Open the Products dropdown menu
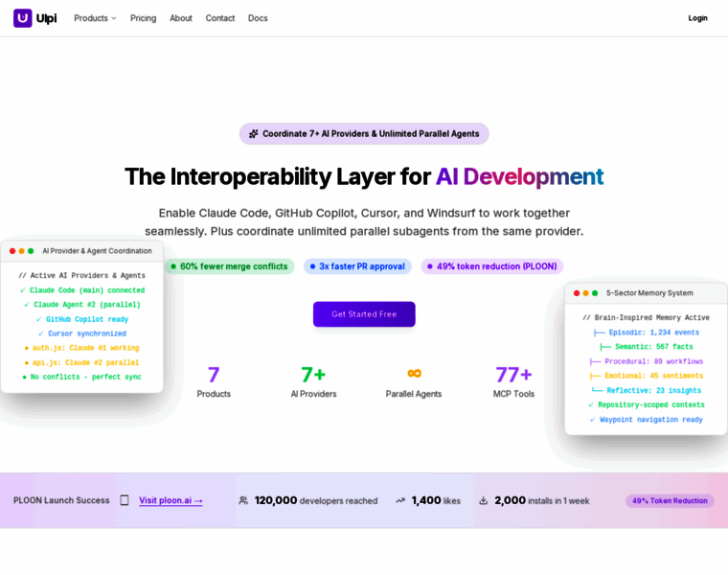 click(95, 18)
